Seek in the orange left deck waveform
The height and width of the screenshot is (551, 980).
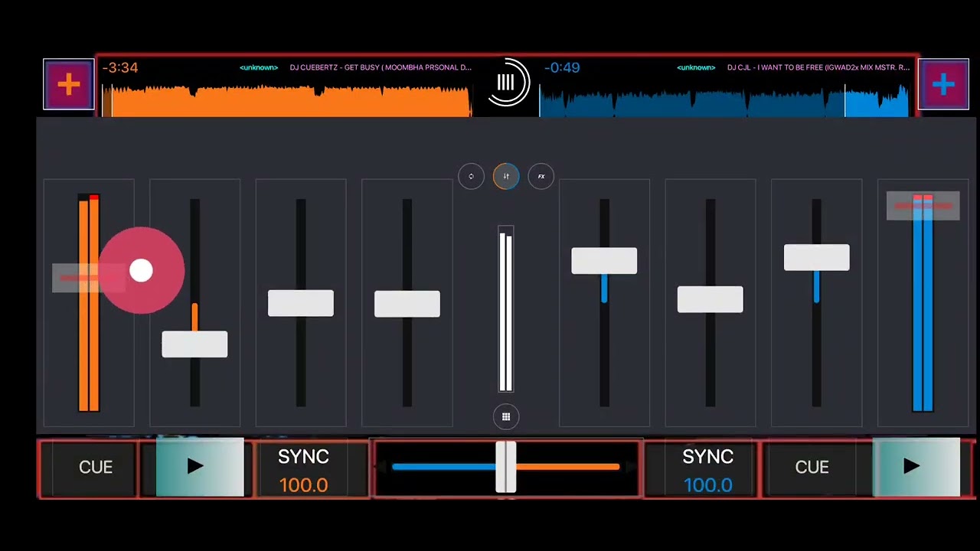[287, 99]
